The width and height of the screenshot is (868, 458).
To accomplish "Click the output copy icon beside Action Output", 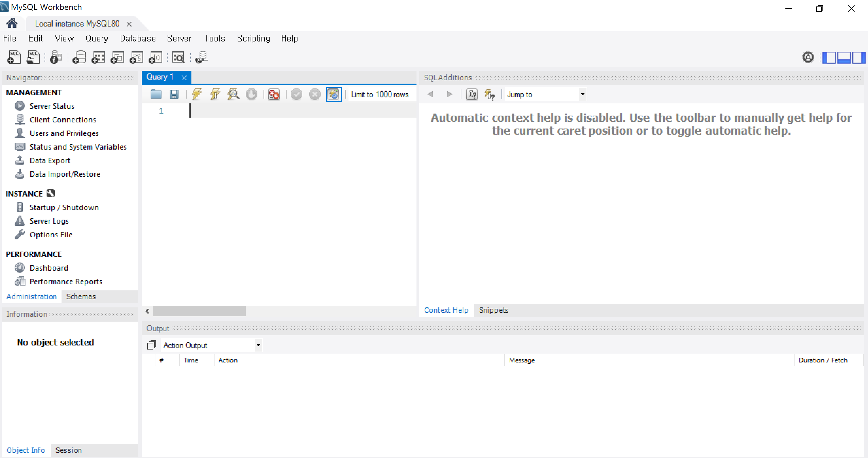I will [152, 345].
